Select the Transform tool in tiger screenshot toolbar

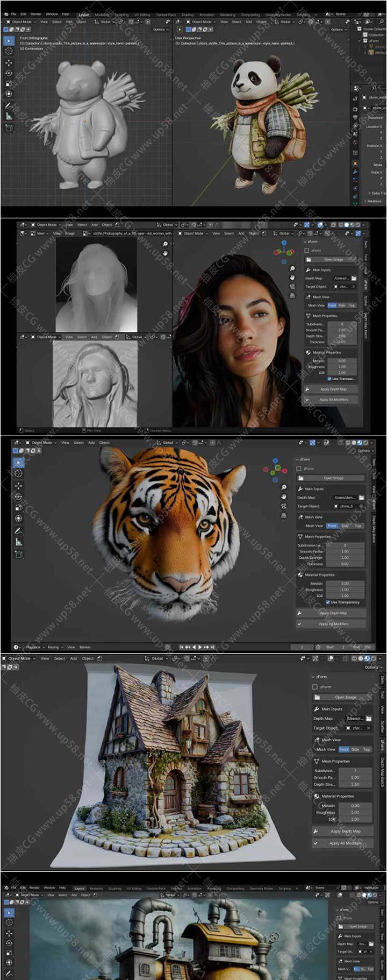[18, 518]
